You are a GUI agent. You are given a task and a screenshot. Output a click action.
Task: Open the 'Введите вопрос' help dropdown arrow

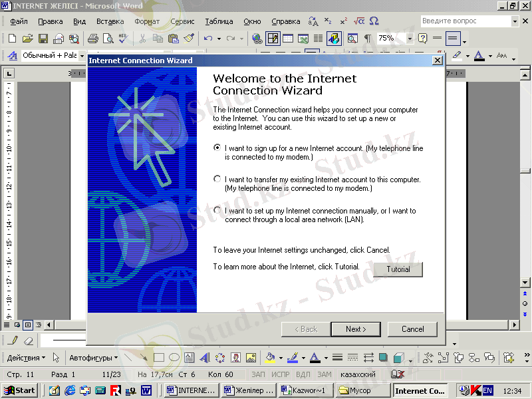click(x=515, y=21)
